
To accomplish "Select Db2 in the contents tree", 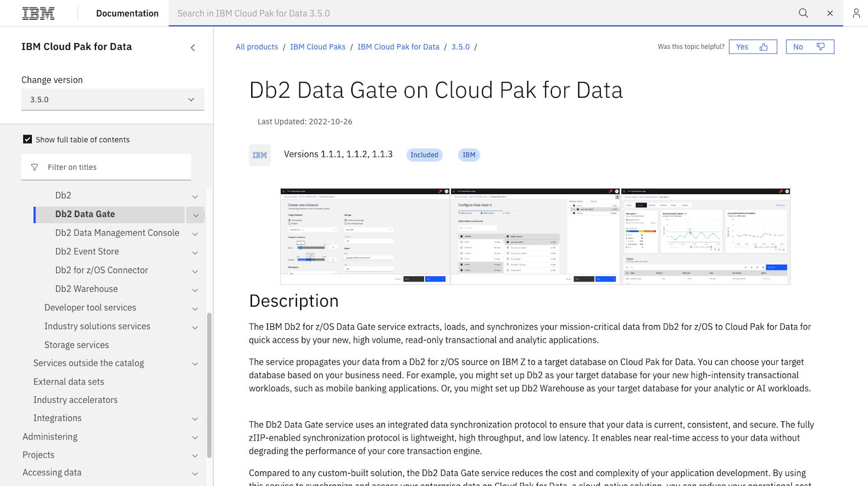I will [63, 195].
